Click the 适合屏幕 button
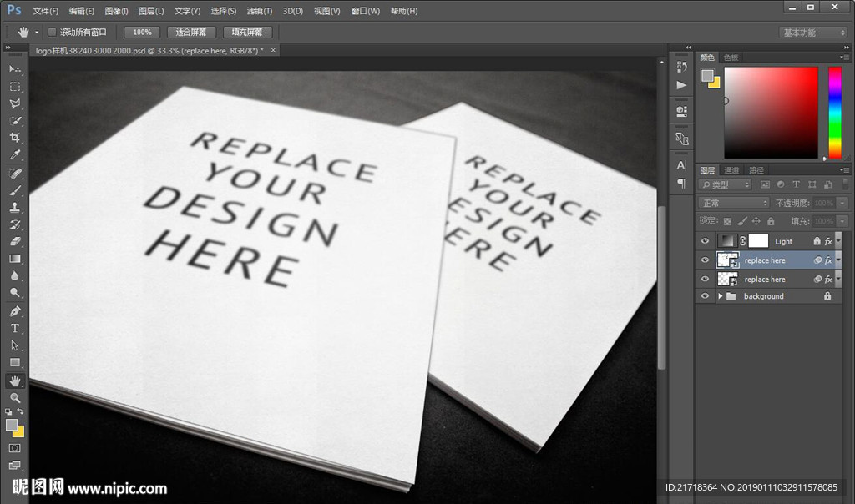This screenshot has height=504, width=855. pyautogui.click(x=191, y=32)
